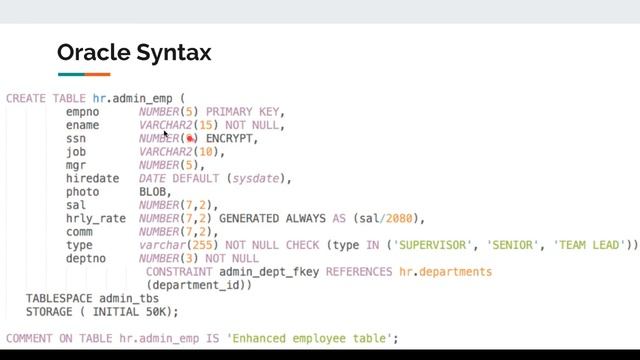Screen dimensions: 640x360
Task: Click the 'empno' column name
Action: [82, 112]
